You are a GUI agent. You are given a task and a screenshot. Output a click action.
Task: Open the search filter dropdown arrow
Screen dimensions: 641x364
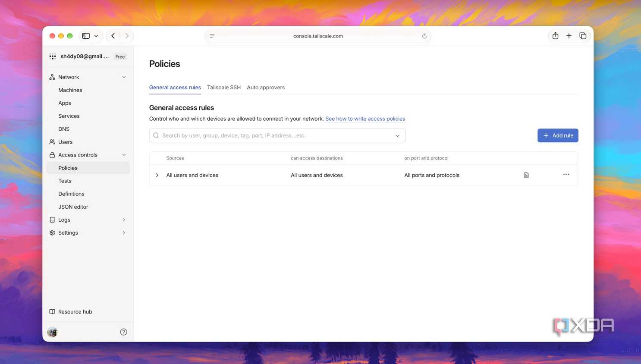(x=398, y=135)
